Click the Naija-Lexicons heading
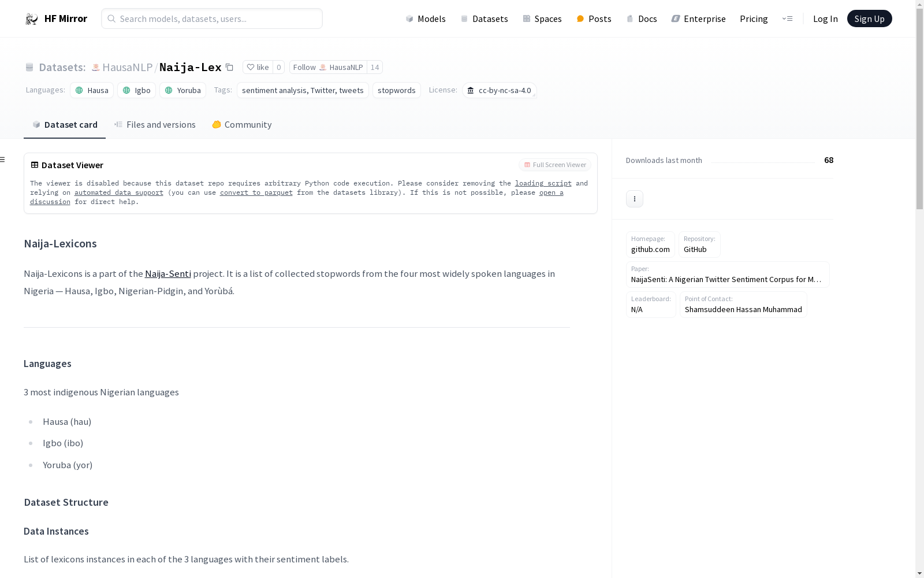This screenshot has height=578, width=924. pyautogui.click(x=60, y=243)
